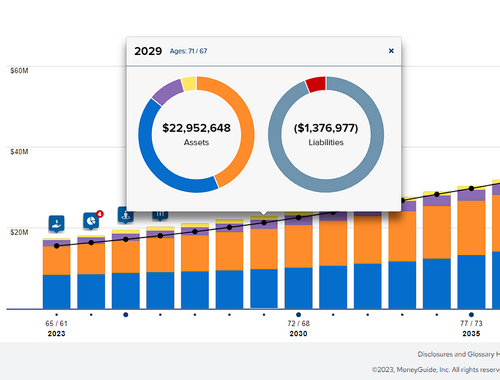Click the small axis dot under the 2029 bar
The image size is (500, 380).
pos(264,315)
